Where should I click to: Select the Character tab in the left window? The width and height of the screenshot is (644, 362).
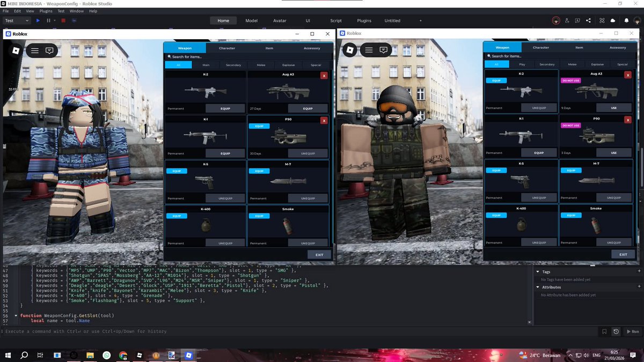[x=227, y=48]
